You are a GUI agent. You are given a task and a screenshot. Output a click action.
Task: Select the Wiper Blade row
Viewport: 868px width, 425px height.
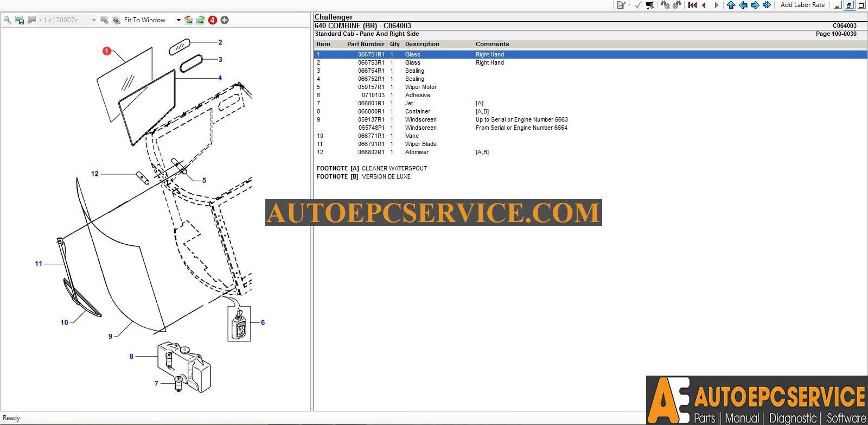(x=590, y=144)
